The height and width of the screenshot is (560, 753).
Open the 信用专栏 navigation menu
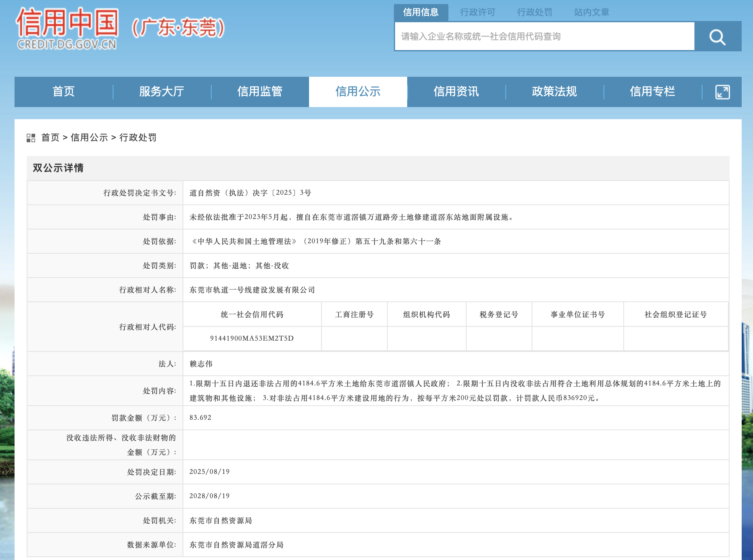[x=652, y=92]
